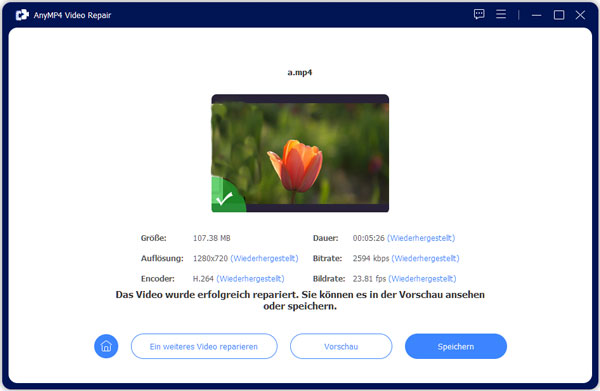The height and width of the screenshot is (391, 600).
Task: Go to home screen via home icon
Action: [106, 346]
